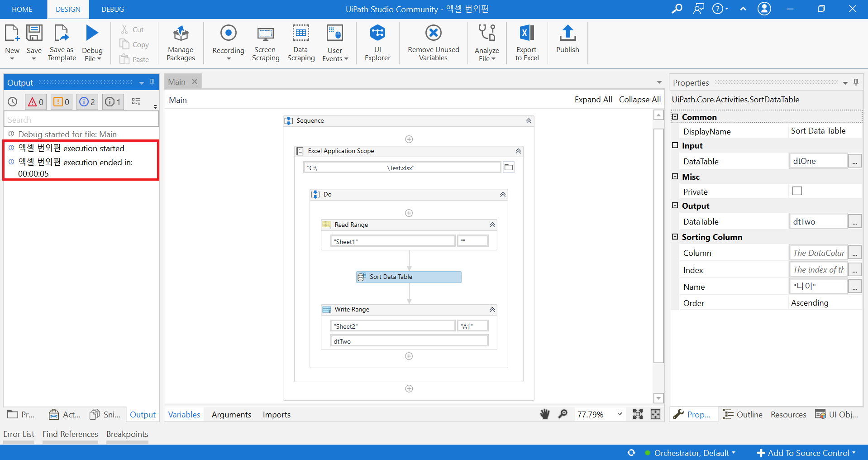Viewport: 868px width, 460px height.
Task: Open the help question mark menu
Action: [720, 9]
